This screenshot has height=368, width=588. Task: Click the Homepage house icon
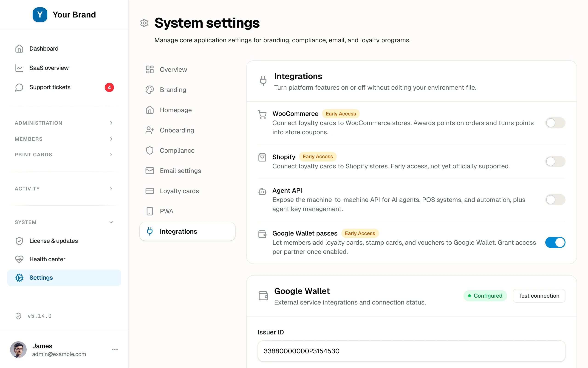(x=150, y=110)
